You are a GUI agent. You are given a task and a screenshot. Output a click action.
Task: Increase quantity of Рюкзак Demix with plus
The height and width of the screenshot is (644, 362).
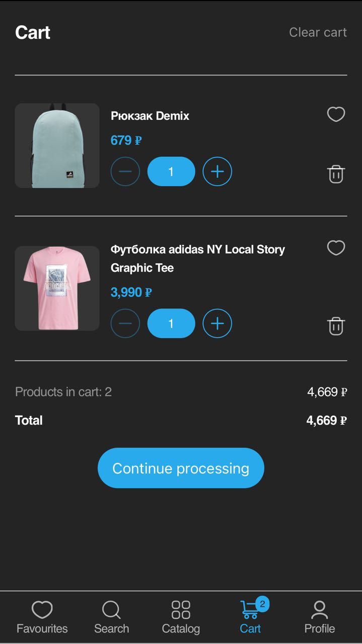tap(216, 172)
